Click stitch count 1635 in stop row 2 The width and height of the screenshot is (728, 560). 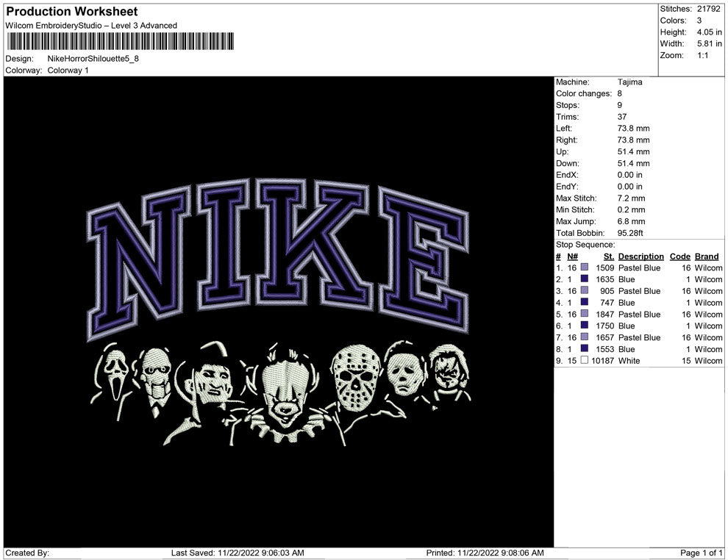tap(605, 279)
